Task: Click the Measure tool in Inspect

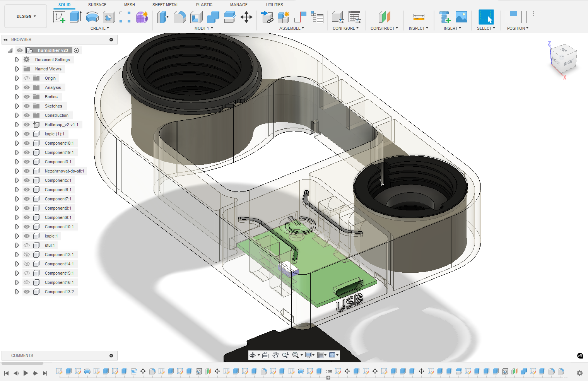Action: [419, 17]
